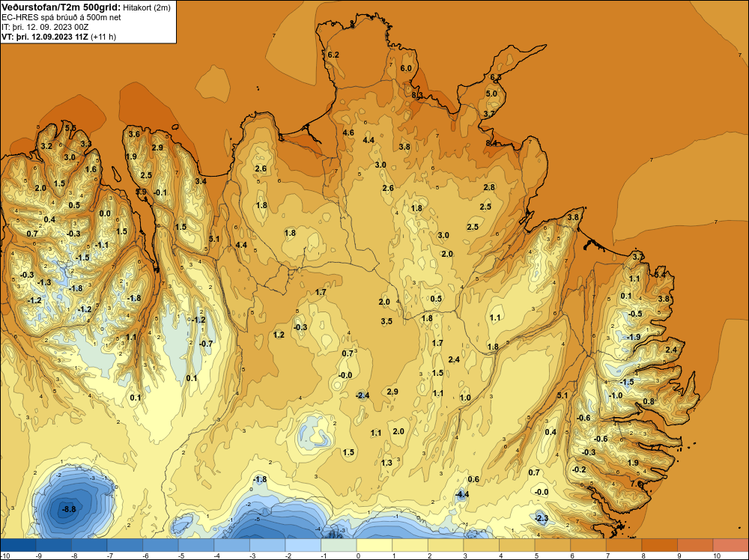Click the -1.3 temperature value in the west

(x=43, y=283)
